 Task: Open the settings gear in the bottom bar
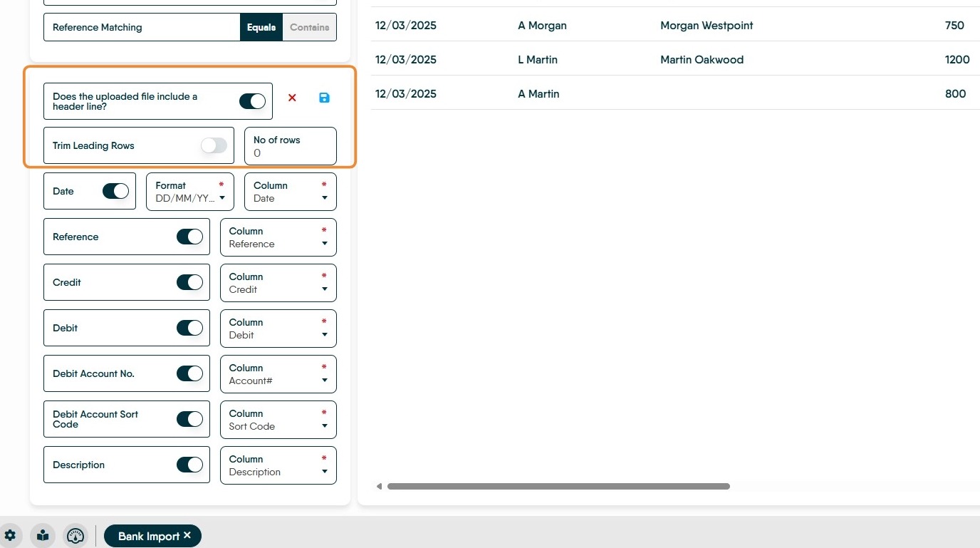point(9,536)
